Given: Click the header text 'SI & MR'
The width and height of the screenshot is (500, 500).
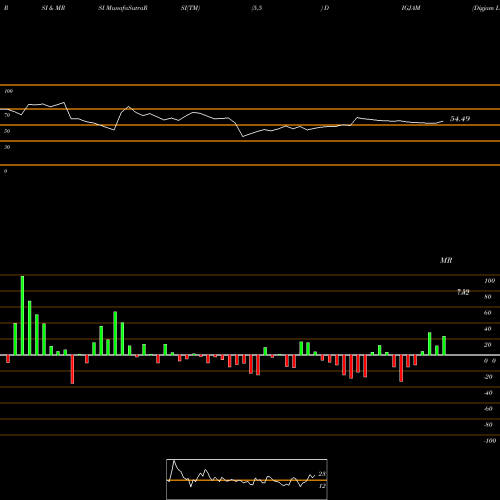Looking at the screenshot, I should (x=53, y=8).
